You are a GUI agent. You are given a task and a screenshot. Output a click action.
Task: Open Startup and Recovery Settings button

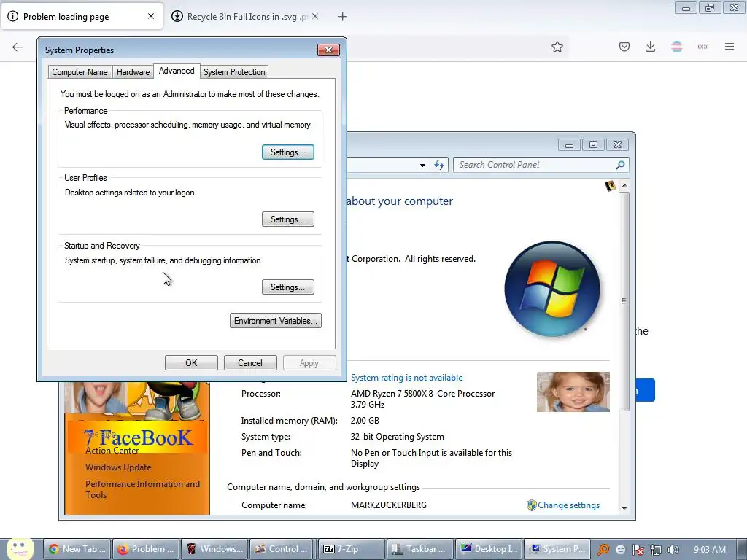(287, 287)
